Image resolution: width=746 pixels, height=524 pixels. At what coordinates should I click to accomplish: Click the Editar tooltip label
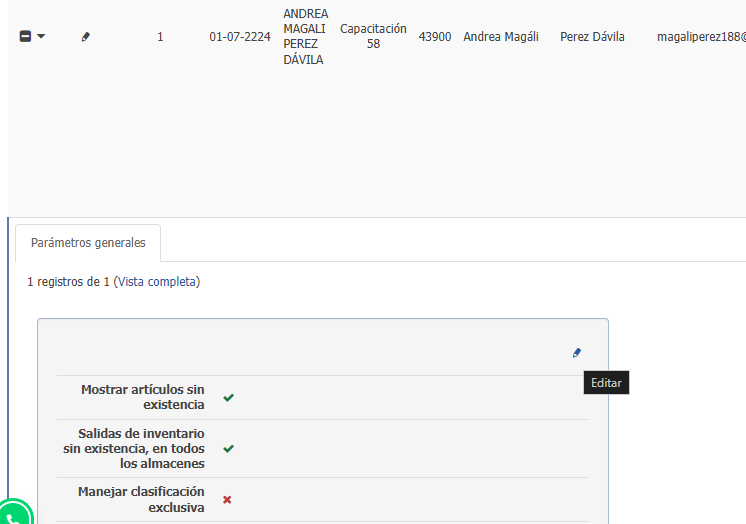606,383
